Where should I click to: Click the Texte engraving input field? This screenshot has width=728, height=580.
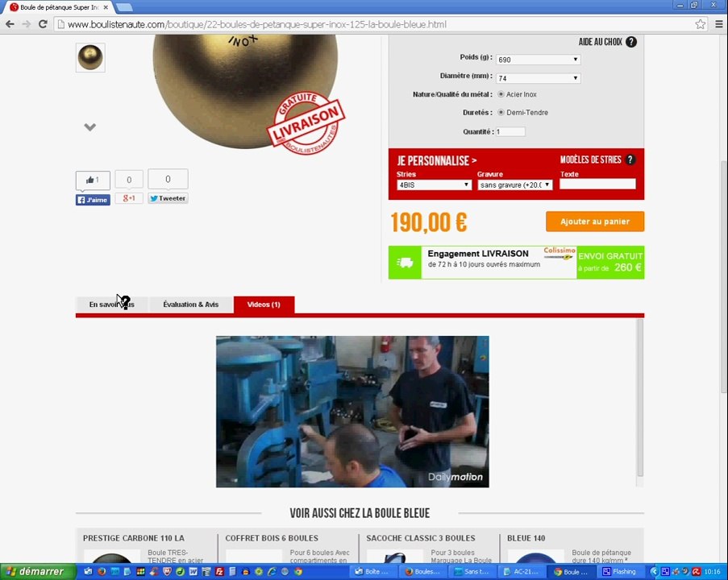point(597,184)
